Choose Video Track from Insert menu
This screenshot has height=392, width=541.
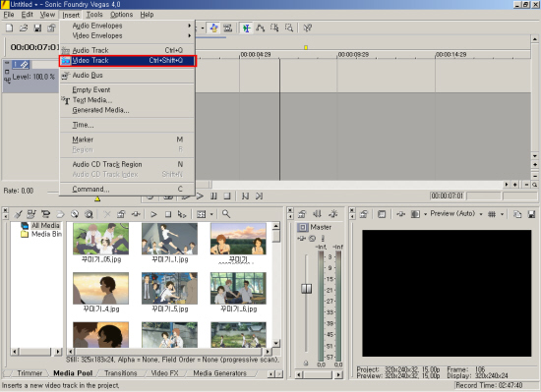click(x=127, y=61)
